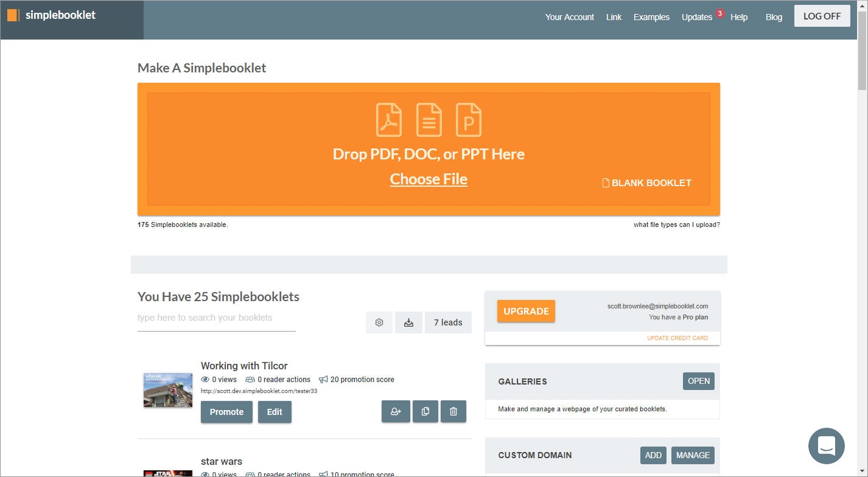The width and height of the screenshot is (868, 477).
Task: Click the UPDATE CREDIT CARD link
Action: click(677, 338)
